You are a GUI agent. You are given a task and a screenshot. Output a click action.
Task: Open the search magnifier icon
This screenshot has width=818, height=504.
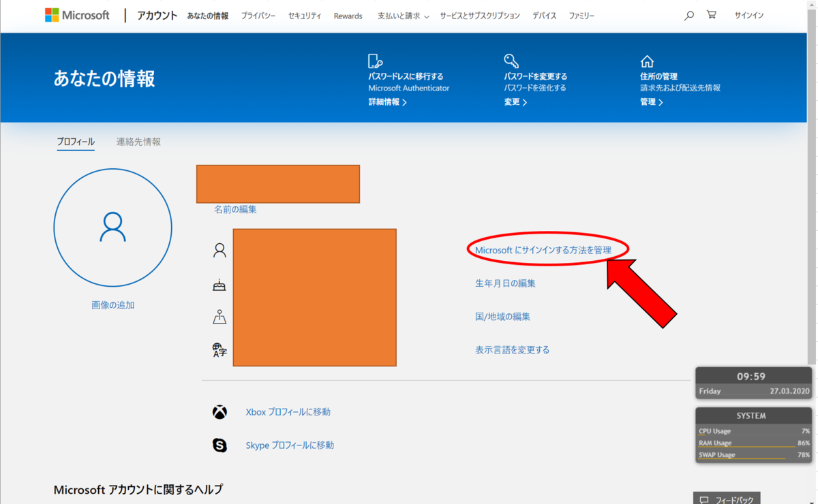point(689,15)
